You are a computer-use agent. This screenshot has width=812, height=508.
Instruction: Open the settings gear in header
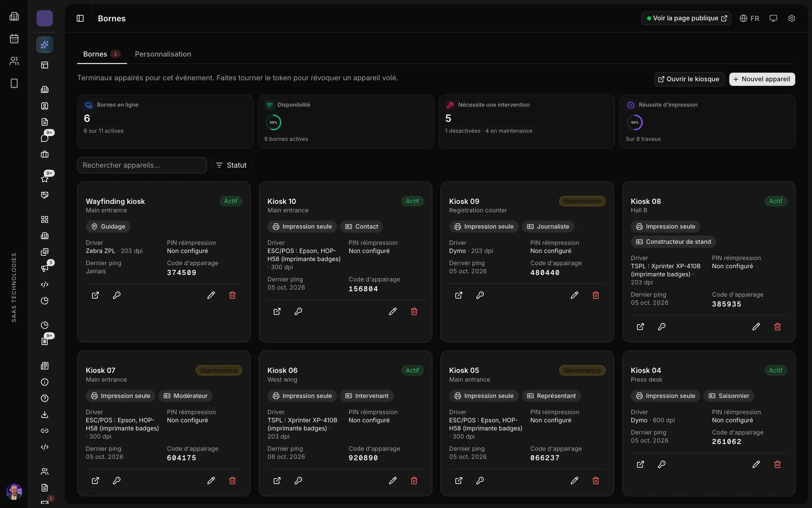click(x=791, y=18)
